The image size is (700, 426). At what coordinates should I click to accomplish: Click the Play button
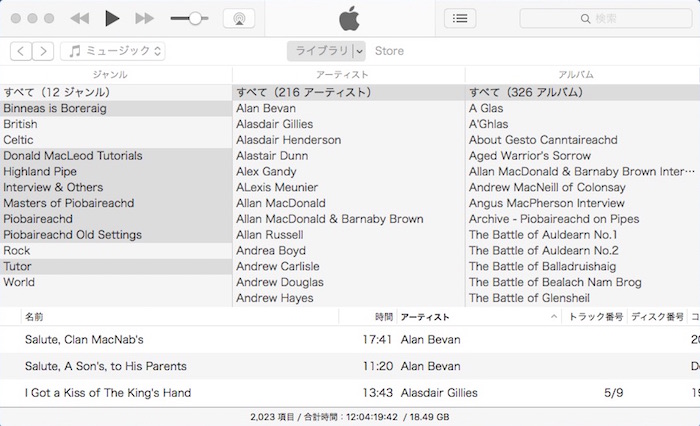coord(112,18)
